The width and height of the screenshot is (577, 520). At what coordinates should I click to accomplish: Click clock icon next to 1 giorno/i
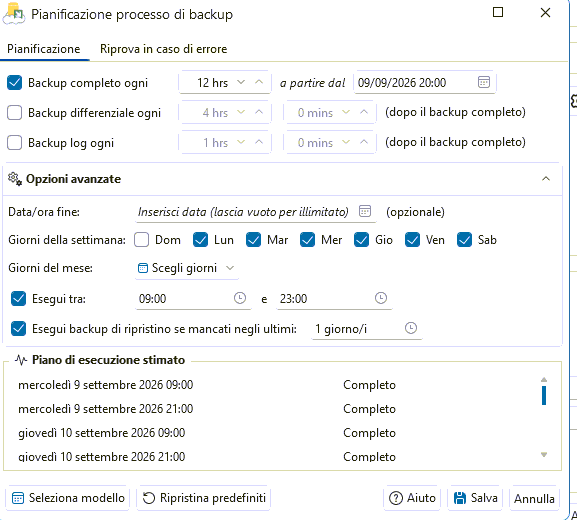(411, 328)
